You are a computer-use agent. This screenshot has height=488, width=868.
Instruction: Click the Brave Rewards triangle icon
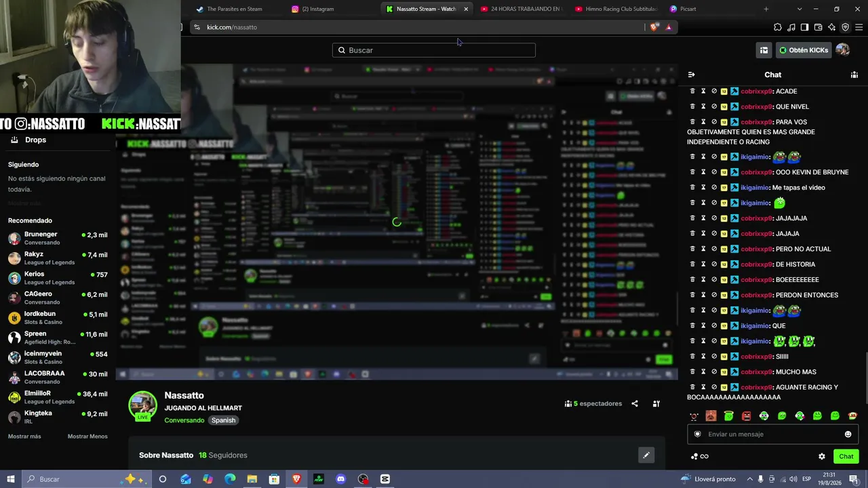coord(669,27)
